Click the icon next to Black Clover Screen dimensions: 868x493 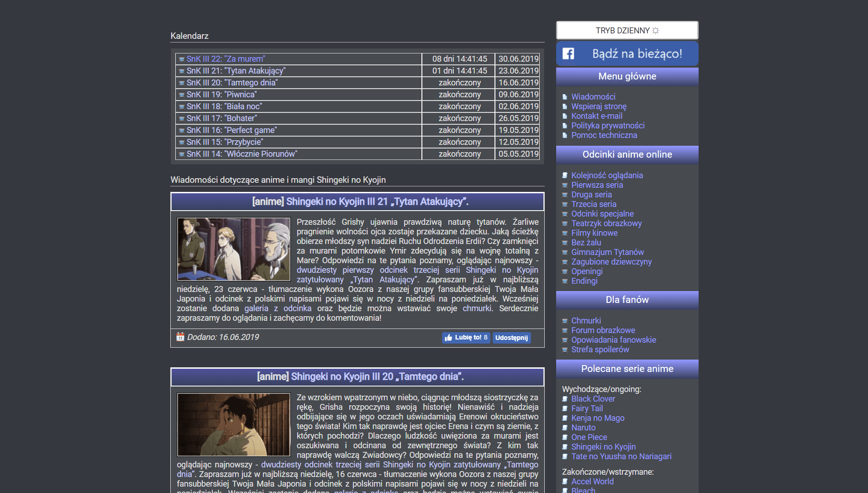(x=565, y=399)
